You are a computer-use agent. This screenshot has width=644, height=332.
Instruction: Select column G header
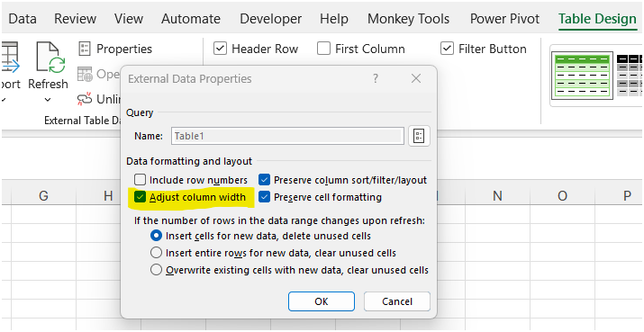pos(43,196)
